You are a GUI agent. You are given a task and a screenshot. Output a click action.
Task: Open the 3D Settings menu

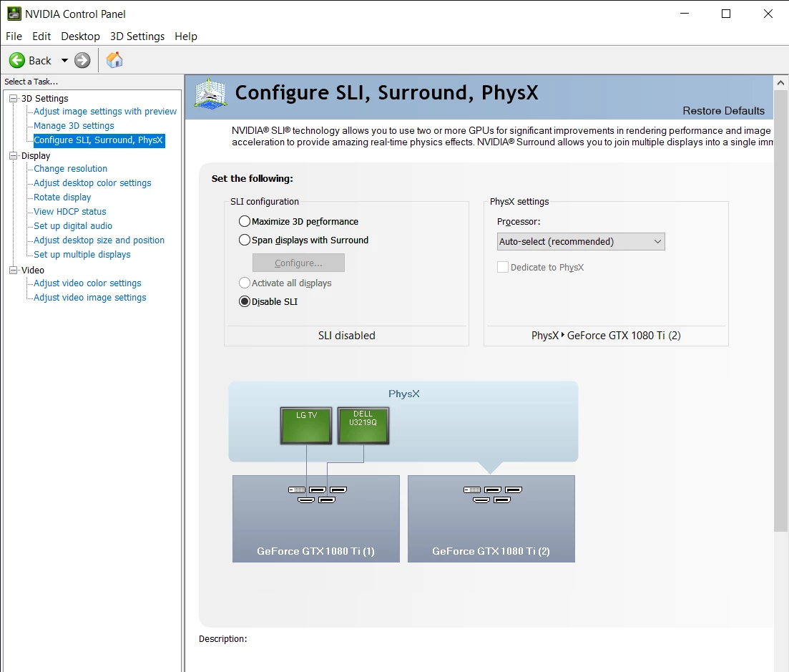pos(137,36)
